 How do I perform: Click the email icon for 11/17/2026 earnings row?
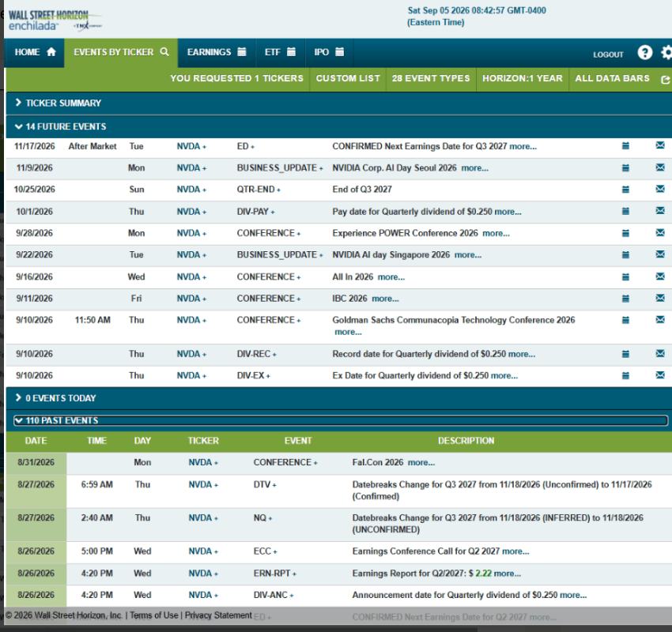tap(660, 145)
